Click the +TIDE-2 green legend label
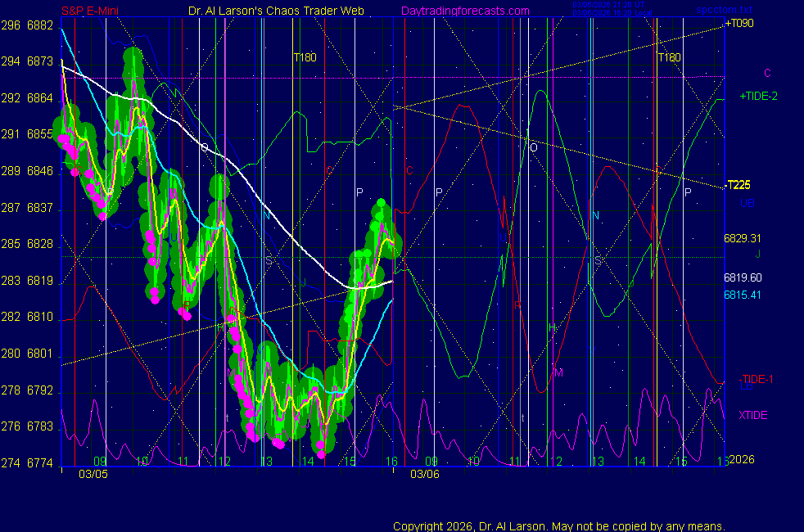The width and height of the screenshot is (804, 532). (758, 97)
